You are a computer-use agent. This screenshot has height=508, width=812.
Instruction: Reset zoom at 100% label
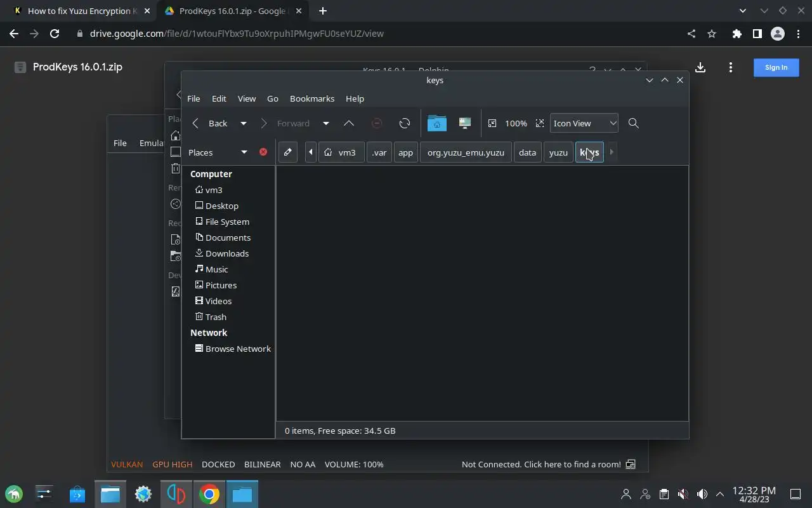pos(516,123)
